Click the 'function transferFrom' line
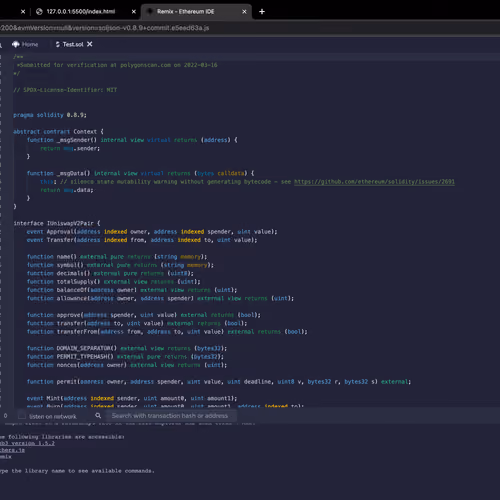 167,332
